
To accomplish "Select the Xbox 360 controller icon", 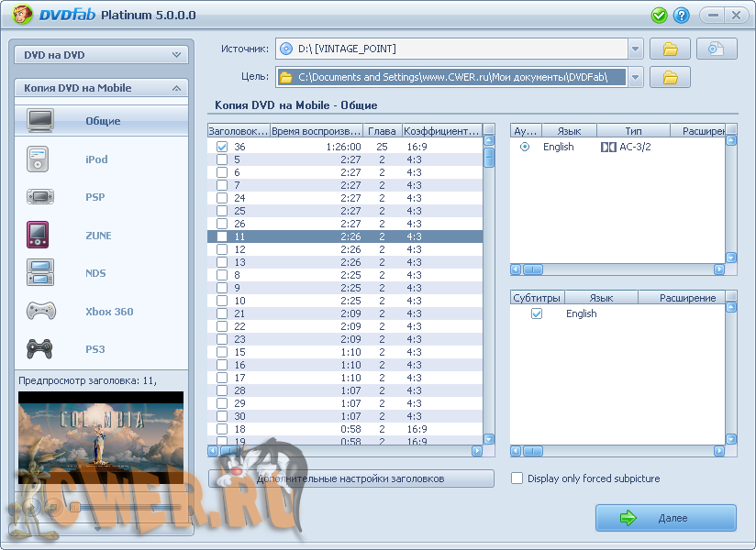I will [40, 311].
